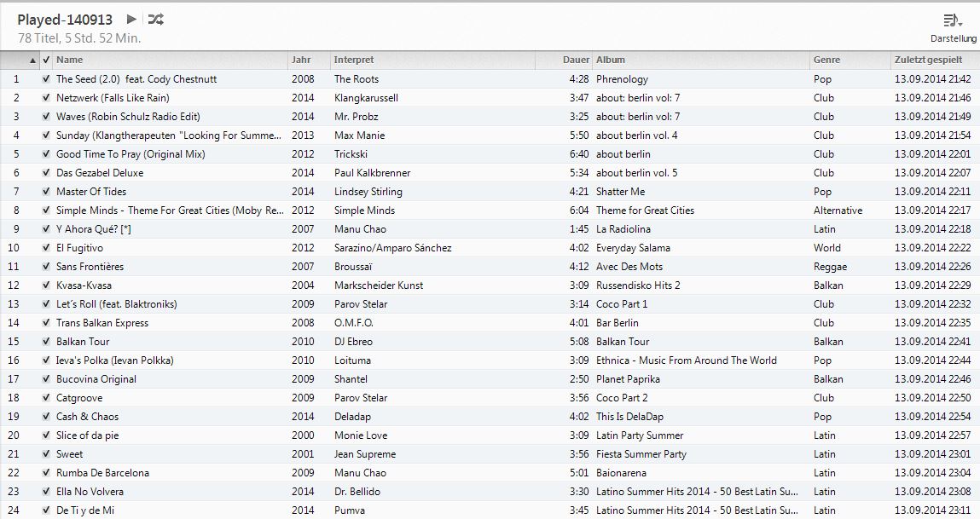This screenshot has height=519, width=980.
Task: Click the 'Darstellung' text label
Action: (954, 37)
